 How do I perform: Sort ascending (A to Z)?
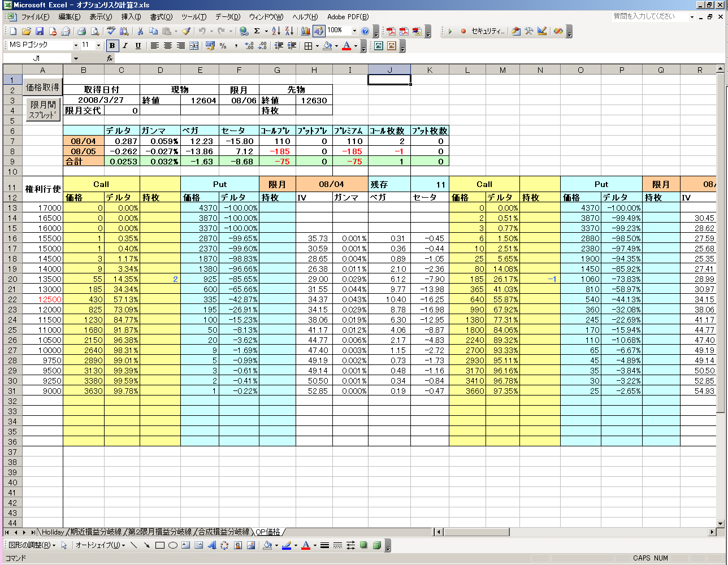click(x=276, y=31)
